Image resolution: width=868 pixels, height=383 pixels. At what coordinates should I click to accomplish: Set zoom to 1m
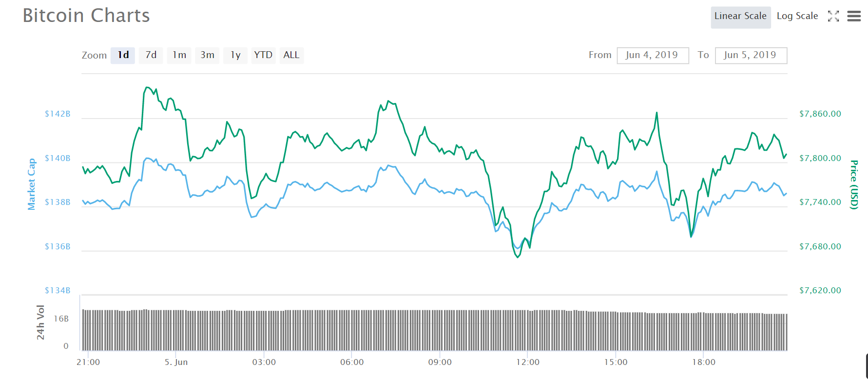pyautogui.click(x=179, y=55)
